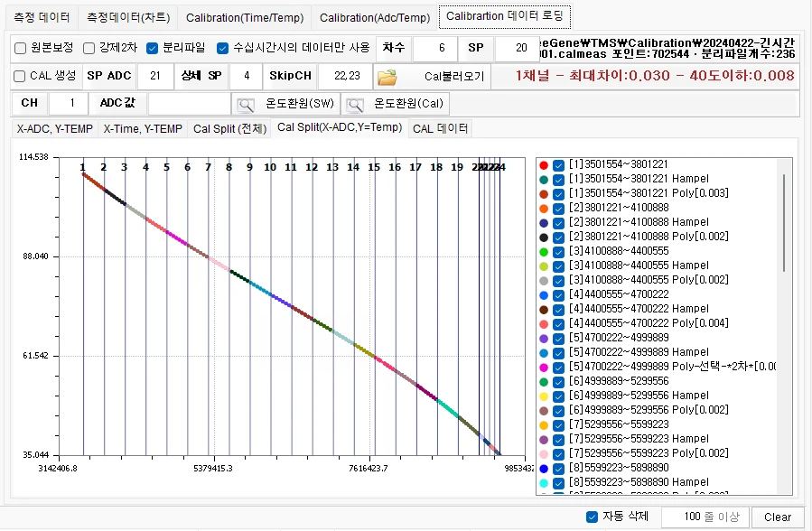Image resolution: width=812 pixels, height=531 pixels.
Task: Click the Clear button
Action: (778, 517)
